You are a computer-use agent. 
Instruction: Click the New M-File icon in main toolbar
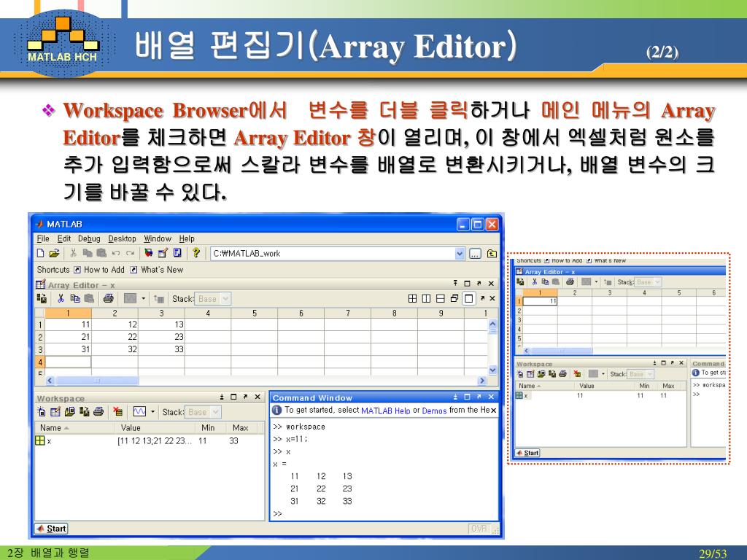pos(41,253)
